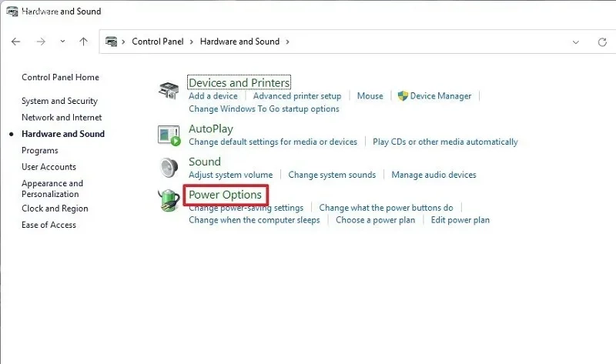Click the Back arrow navigation button
Viewport: 616px width, 364px height.
(15, 42)
